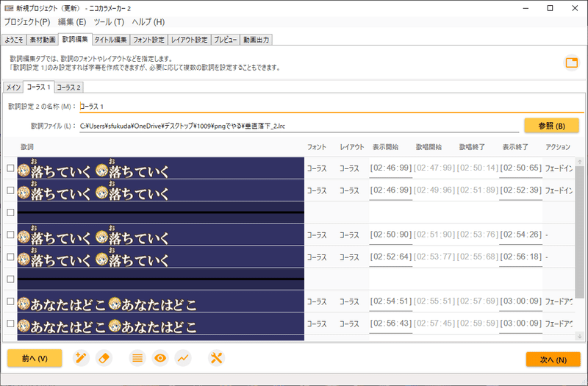
Task: Click the 前へ (V) button
Action: coord(35,358)
